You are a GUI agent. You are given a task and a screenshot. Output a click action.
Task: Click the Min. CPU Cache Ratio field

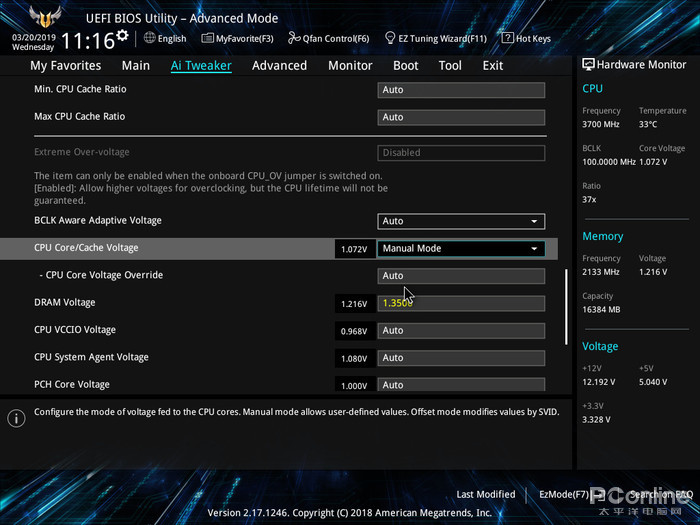[461, 90]
